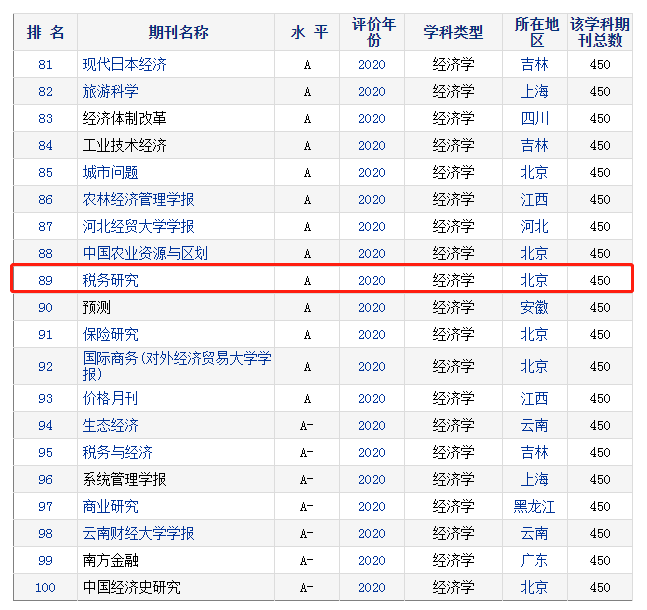Click the 排名 column header
The width and height of the screenshot is (647, 610).
(x=45, y=32)
